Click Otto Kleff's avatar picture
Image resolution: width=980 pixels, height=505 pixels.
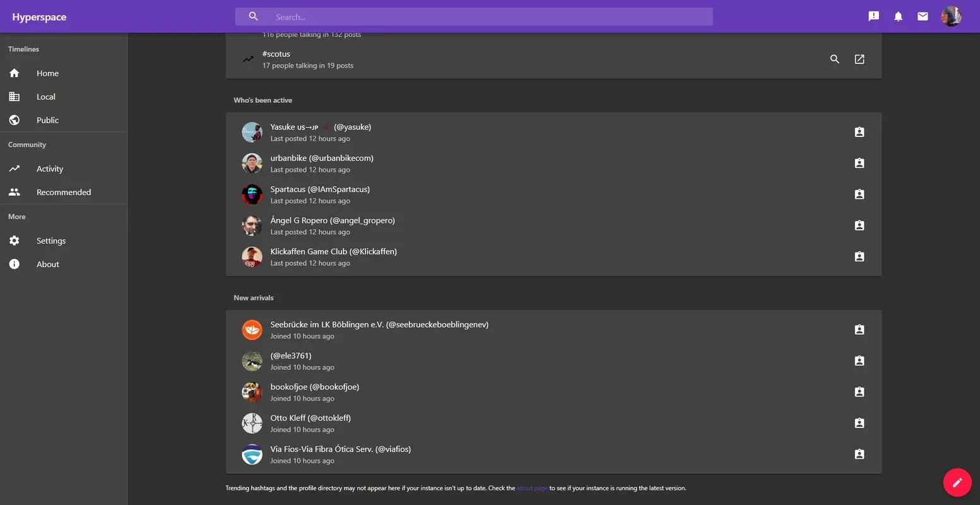[252, 423]
